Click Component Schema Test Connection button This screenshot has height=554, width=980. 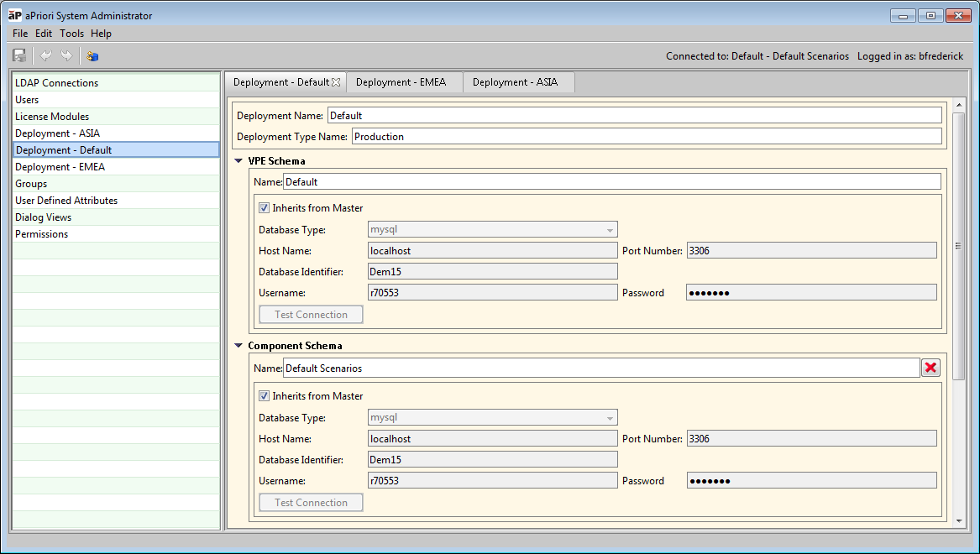311,502
